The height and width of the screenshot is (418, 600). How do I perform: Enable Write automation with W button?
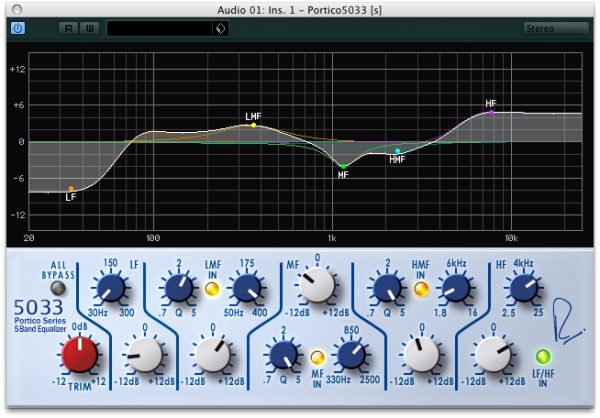click(90, 28)
